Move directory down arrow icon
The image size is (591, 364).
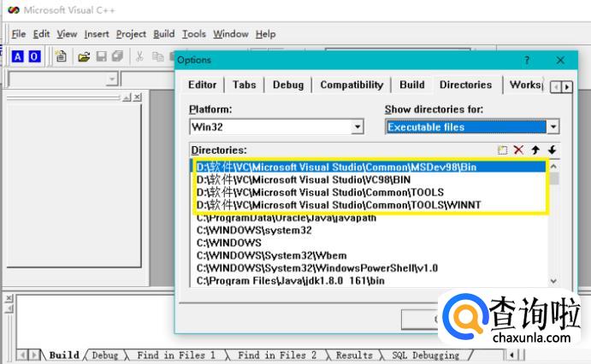(x=553, y=150)
